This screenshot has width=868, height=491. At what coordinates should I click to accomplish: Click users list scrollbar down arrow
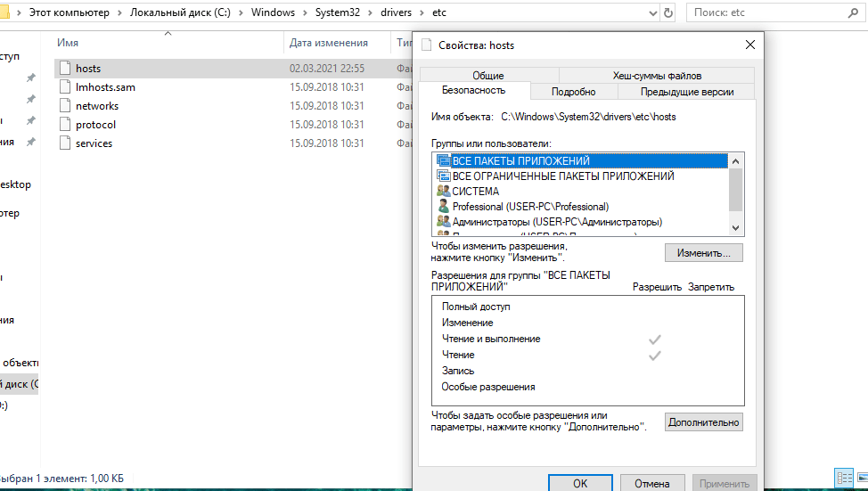(735, 227)
